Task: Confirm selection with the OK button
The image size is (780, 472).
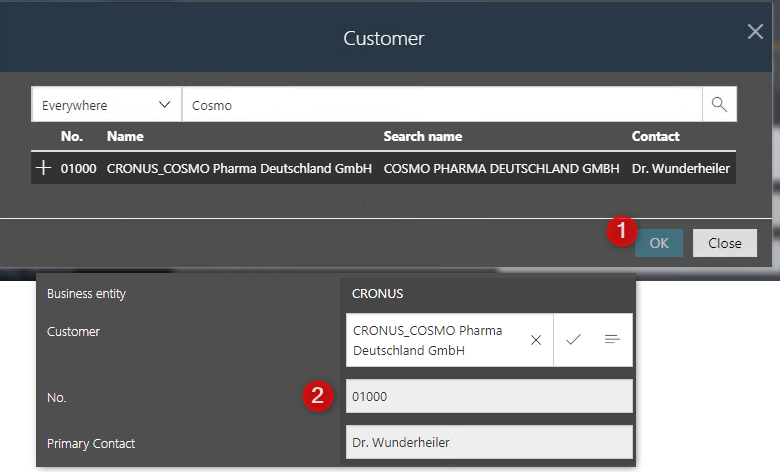Action: [x=659, y=243]
